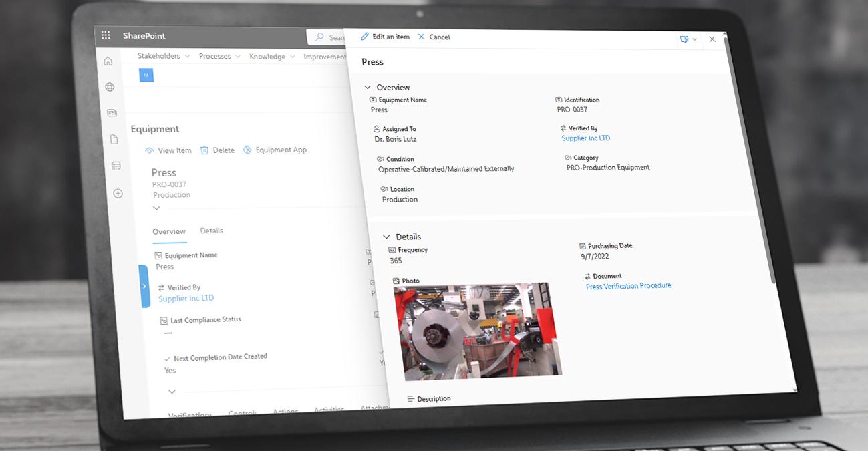Click the press machine photo thumbnail

(x=478, y=330)
